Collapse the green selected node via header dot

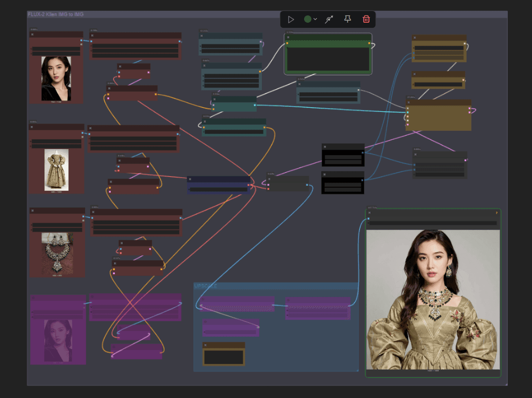click(x=288, y=37)
